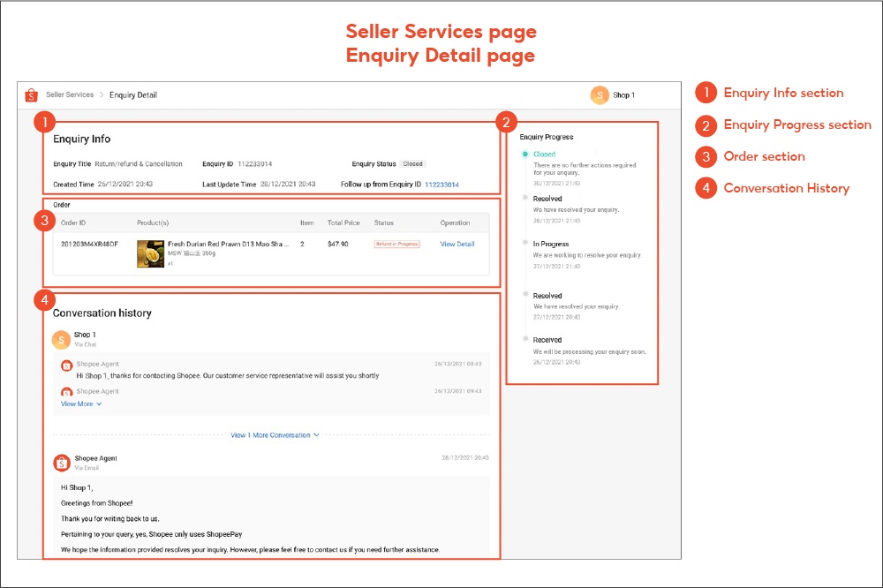Click the chat timestamp 26/12/2021 08:43
This screenshot has height=588, width=883.
(x=457, y=364)
